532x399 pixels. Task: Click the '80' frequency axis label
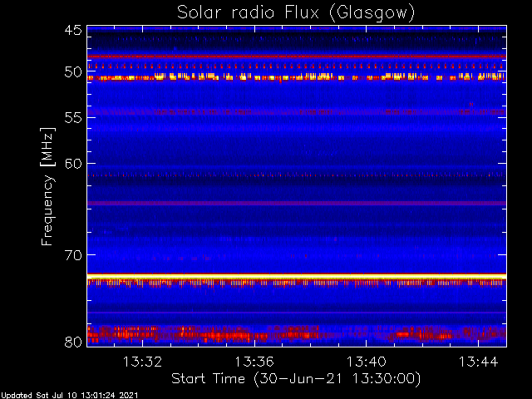click(73, 342)
